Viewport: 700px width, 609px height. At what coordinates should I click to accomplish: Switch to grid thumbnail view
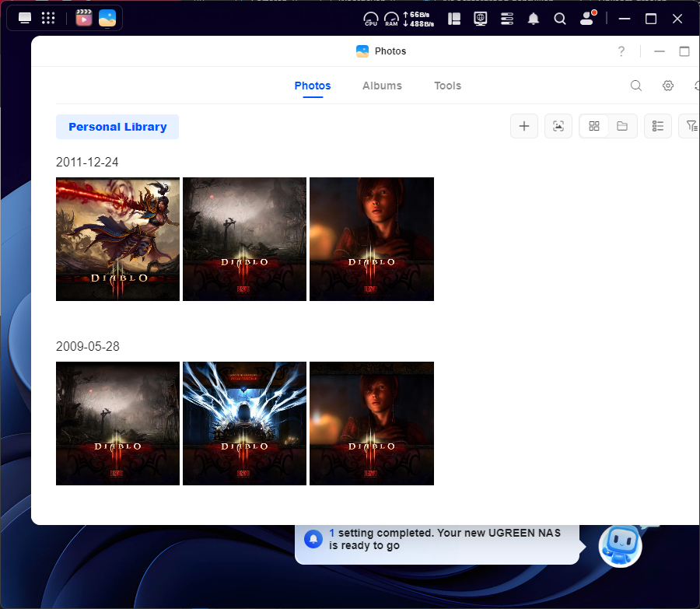[594, 126]
